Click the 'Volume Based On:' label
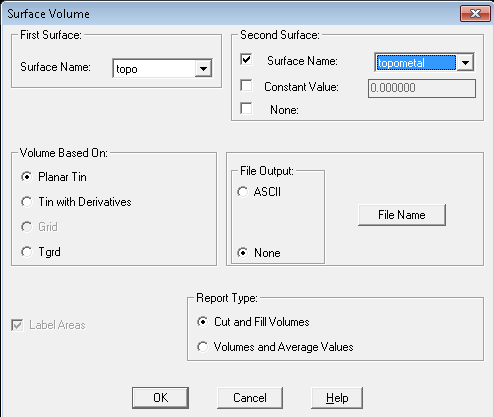 [x=64, y=153]
